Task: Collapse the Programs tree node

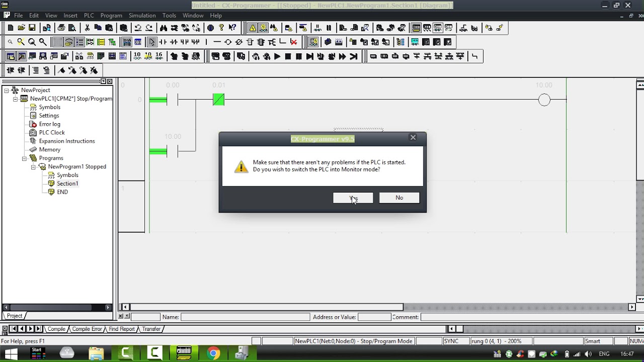Action: (x=24, y=158)
